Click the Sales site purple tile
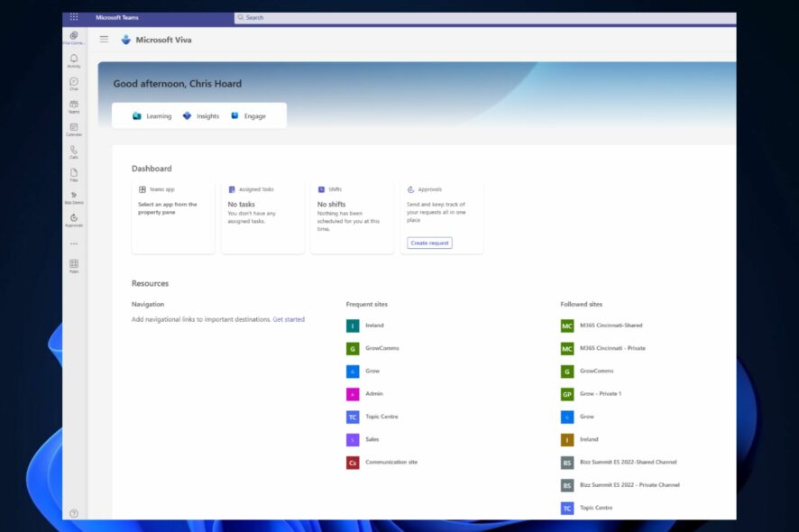Screen dimensions: 799x532 point(353,440)
